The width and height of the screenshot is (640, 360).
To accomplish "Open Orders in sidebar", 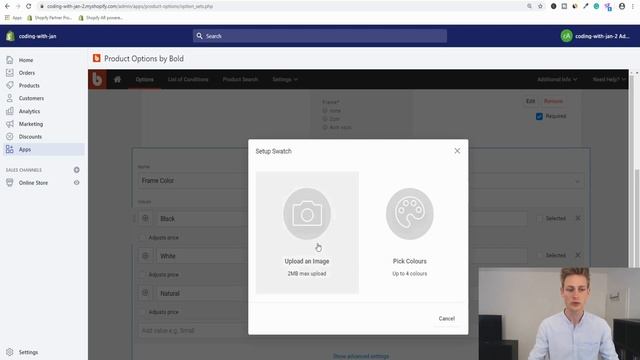I will tap(27, 73).
